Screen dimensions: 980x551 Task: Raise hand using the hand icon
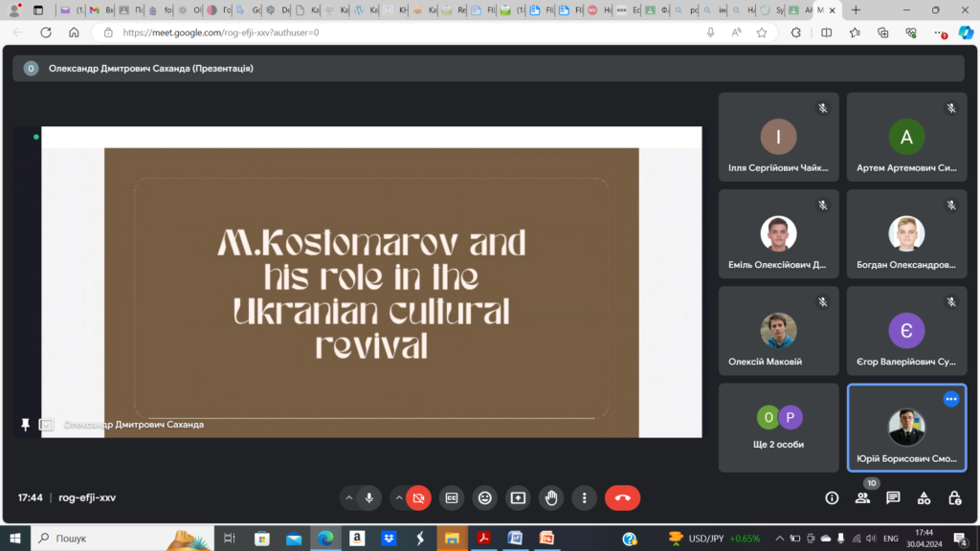[551, 497]
